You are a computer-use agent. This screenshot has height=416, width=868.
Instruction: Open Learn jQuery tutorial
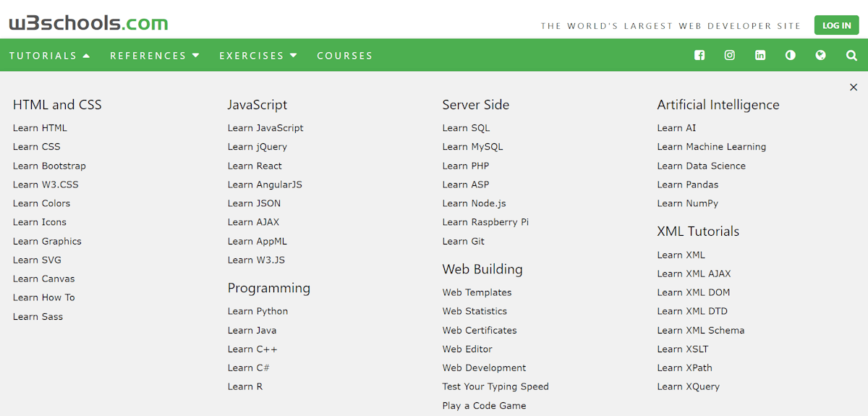click(258, 147)
